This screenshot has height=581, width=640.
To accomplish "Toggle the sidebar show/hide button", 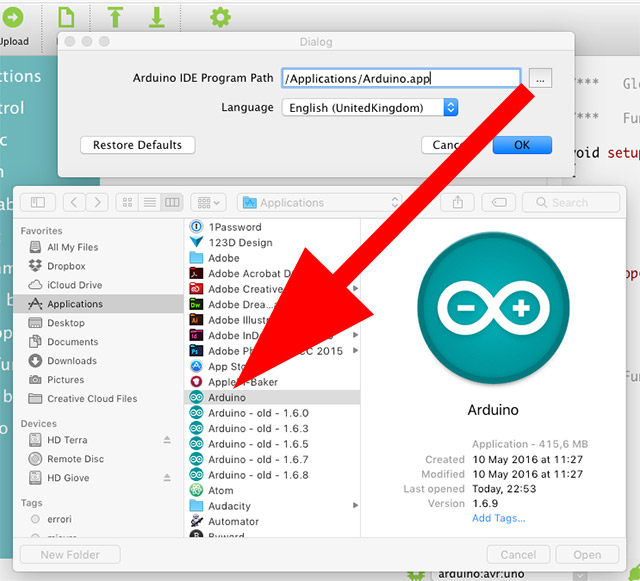I will (38, 202).
